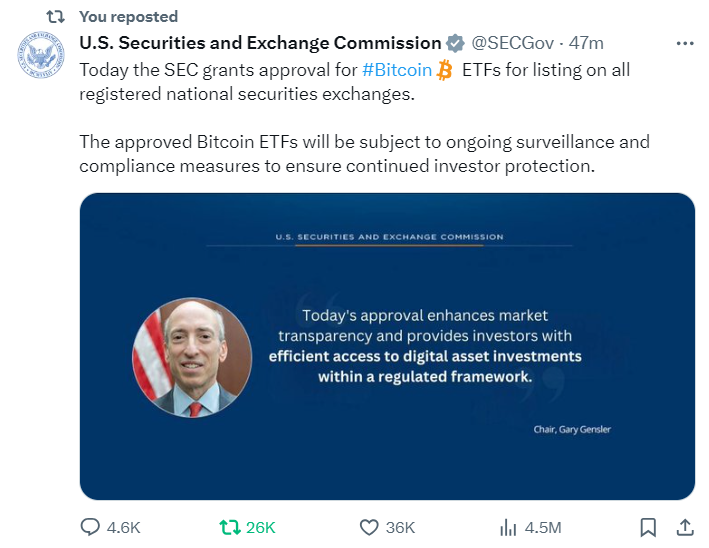The image size is (709, 548).
Task: Click the 4.5M views count
Action: point(543,527)
